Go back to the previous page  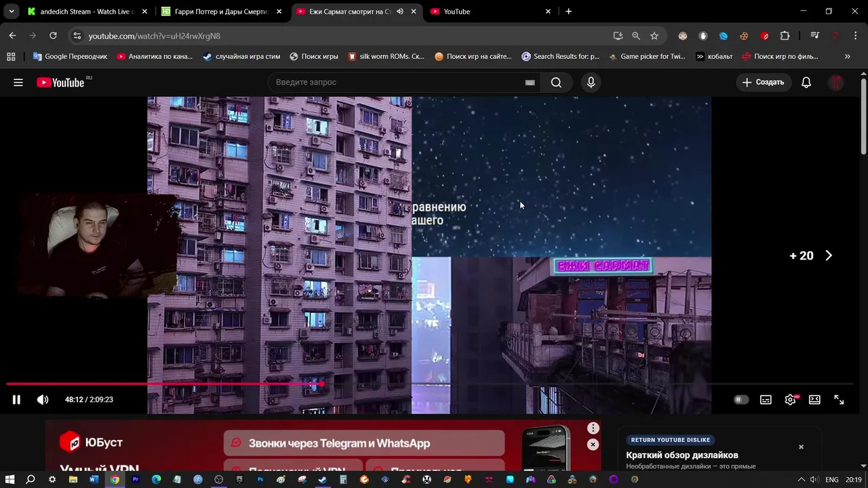click(x=12, y=36)
